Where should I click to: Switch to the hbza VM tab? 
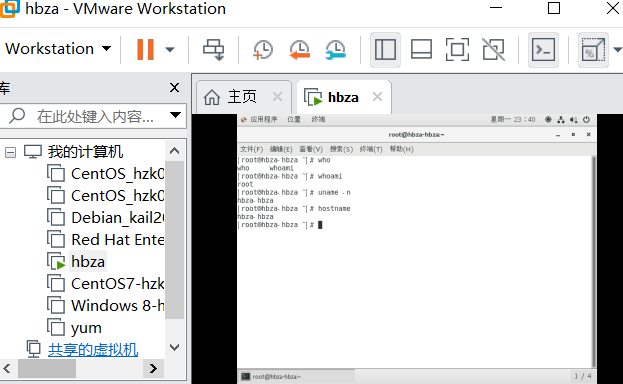pos(343,97)
